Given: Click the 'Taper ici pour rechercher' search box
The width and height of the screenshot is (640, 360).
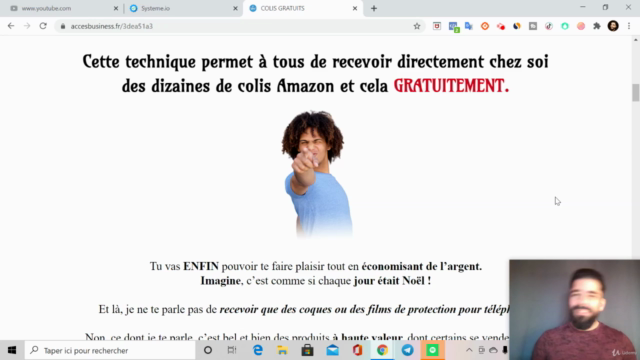Looking at the screenshot, I should click(x=110, y=350).
